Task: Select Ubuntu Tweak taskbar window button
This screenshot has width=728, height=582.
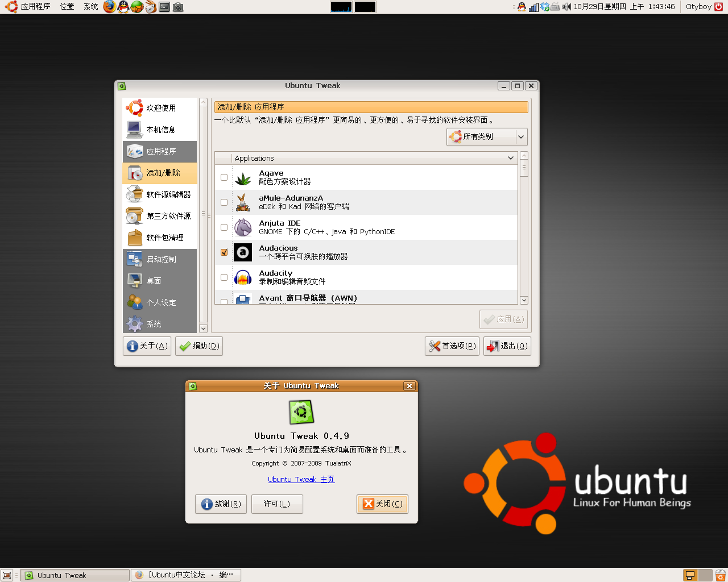Action: click(75, 575)
